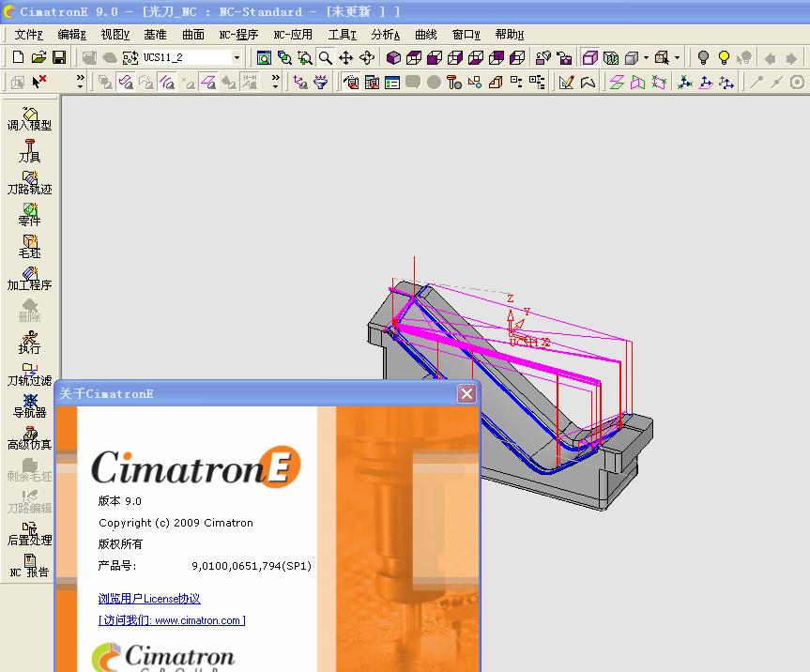Activate the rotate view tool

(367, 57)
